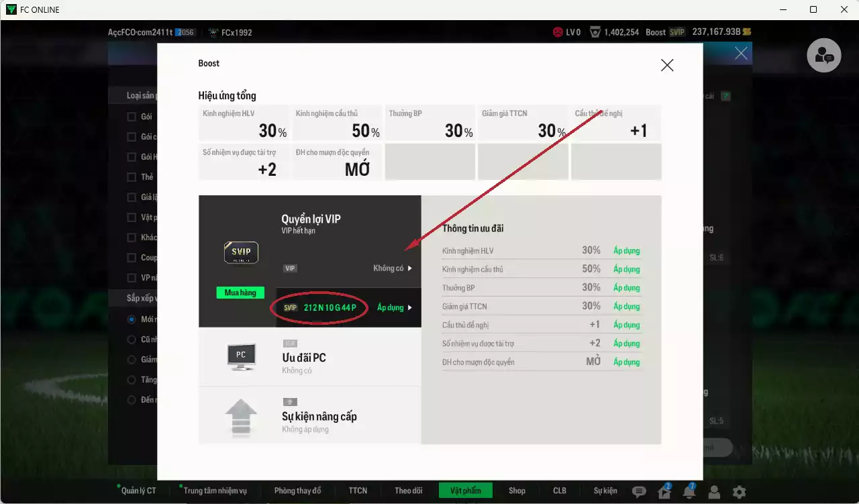Expand the Ưu đãi PC section
The height and width of the screenshot is (504, 859).
[309, 358]
